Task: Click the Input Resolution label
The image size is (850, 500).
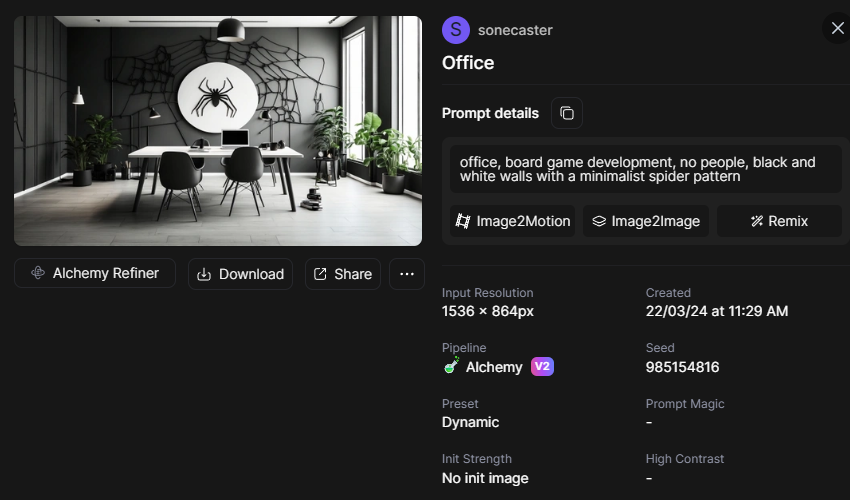Action: (487, 293)
